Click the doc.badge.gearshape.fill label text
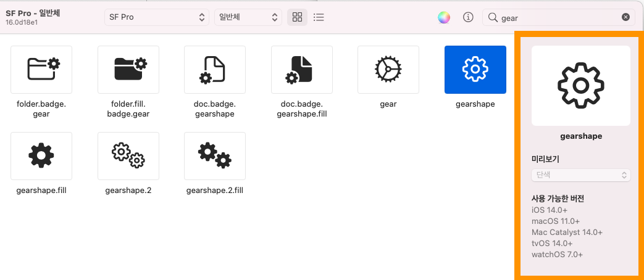Viewport: 644px width, 280px height. pos(302,109)
